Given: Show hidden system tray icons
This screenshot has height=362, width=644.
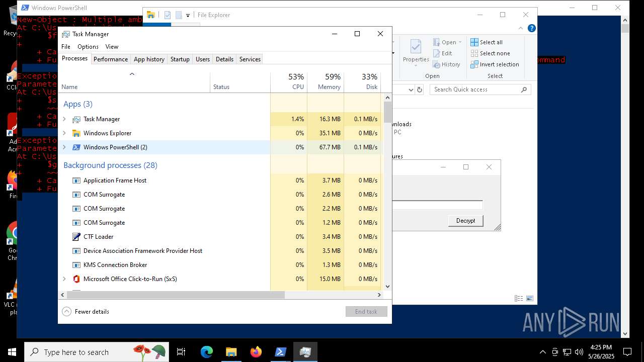Looking at the screenshot, I should (x=542, y=352).
